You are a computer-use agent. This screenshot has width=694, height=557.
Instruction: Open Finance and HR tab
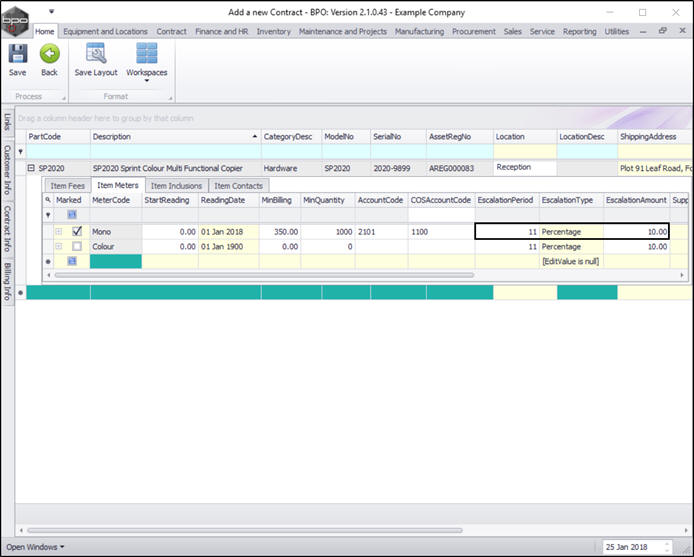click(x=222, y=31)
